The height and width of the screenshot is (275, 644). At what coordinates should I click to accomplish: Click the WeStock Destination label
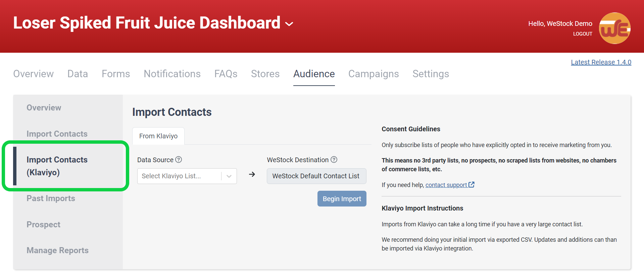click(298, 160)
